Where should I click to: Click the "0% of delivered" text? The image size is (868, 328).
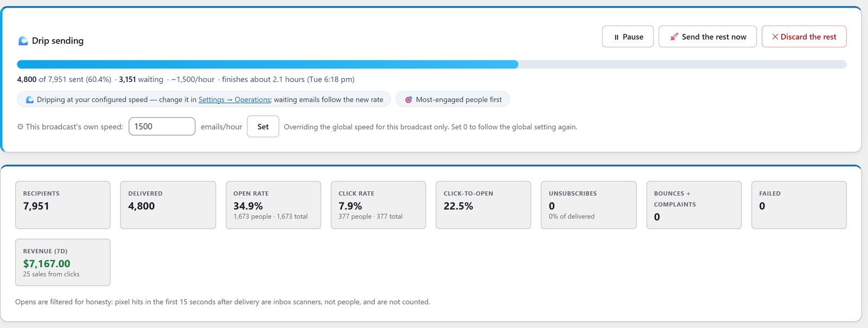click(x=571, y=216)
